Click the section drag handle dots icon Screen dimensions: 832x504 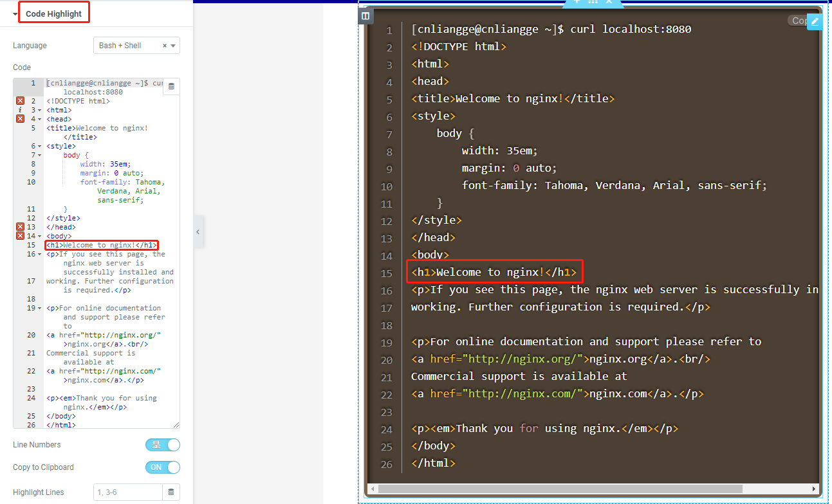tap(593, 2)
